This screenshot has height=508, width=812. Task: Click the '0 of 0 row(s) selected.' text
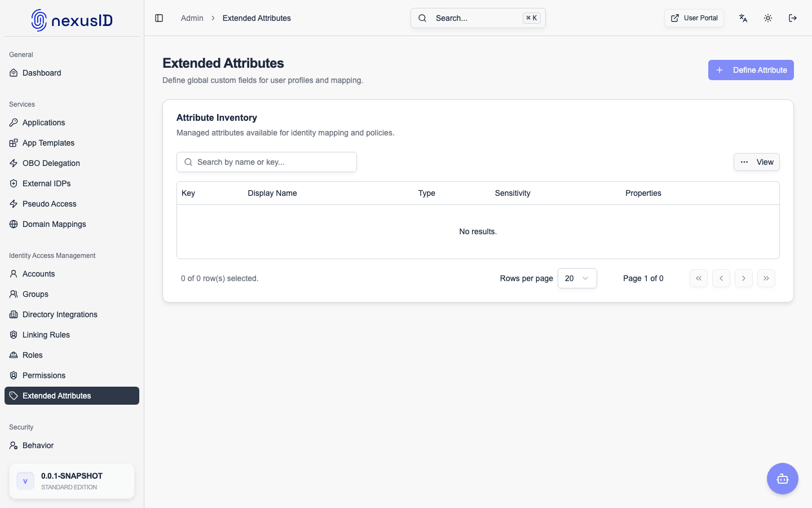pos(220,278)
